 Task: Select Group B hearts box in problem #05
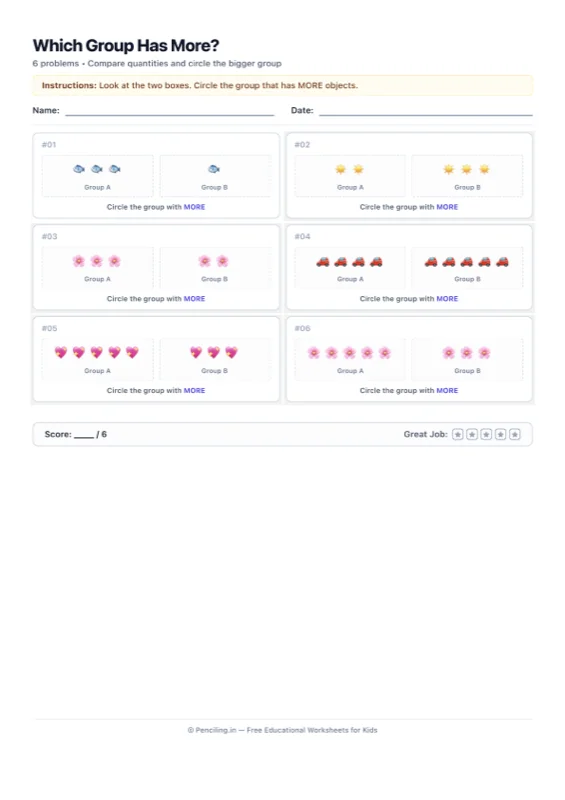point(215,360)
